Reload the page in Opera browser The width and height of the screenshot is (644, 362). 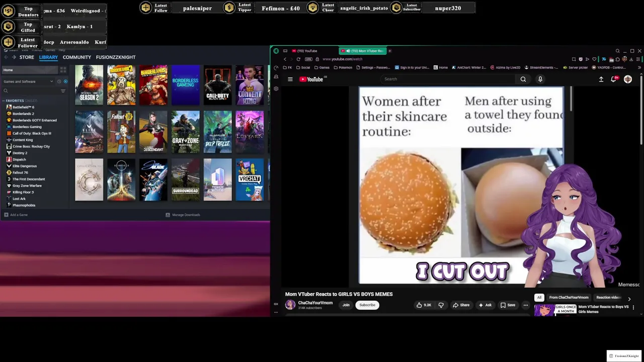[298, 59]
